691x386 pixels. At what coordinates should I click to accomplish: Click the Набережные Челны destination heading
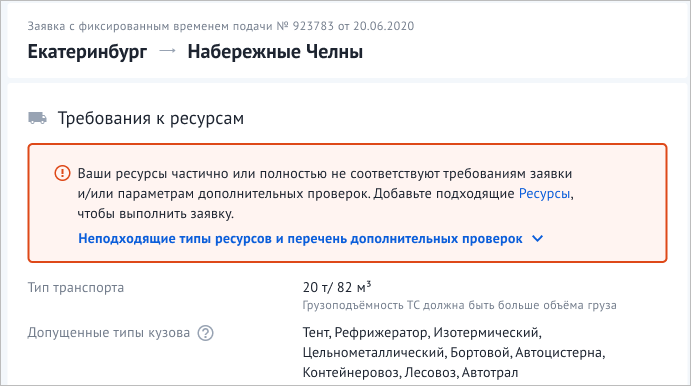[x=275, y=52]
